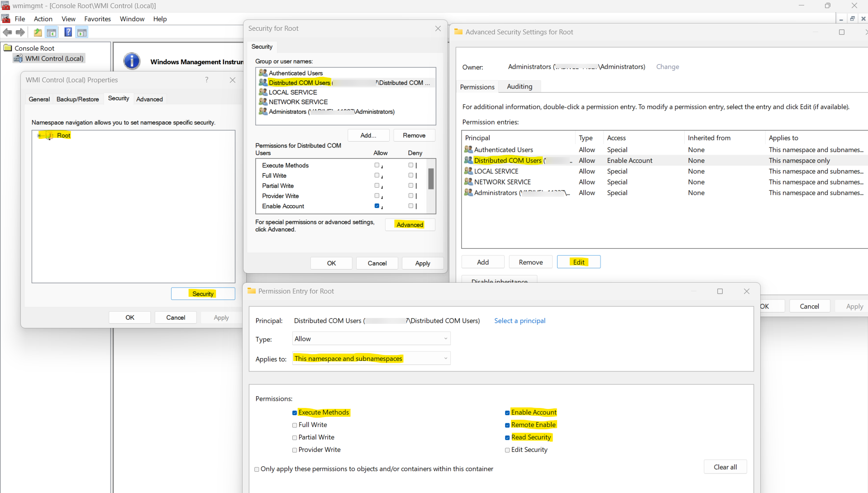868x493 pixels.
Task: Check the Full Write permission checkbox
Action: tap(295, 425)
